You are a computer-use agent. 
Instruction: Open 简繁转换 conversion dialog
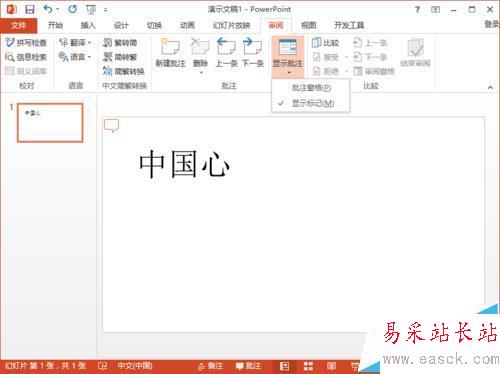pyautogui.click(x=124, y=71)
